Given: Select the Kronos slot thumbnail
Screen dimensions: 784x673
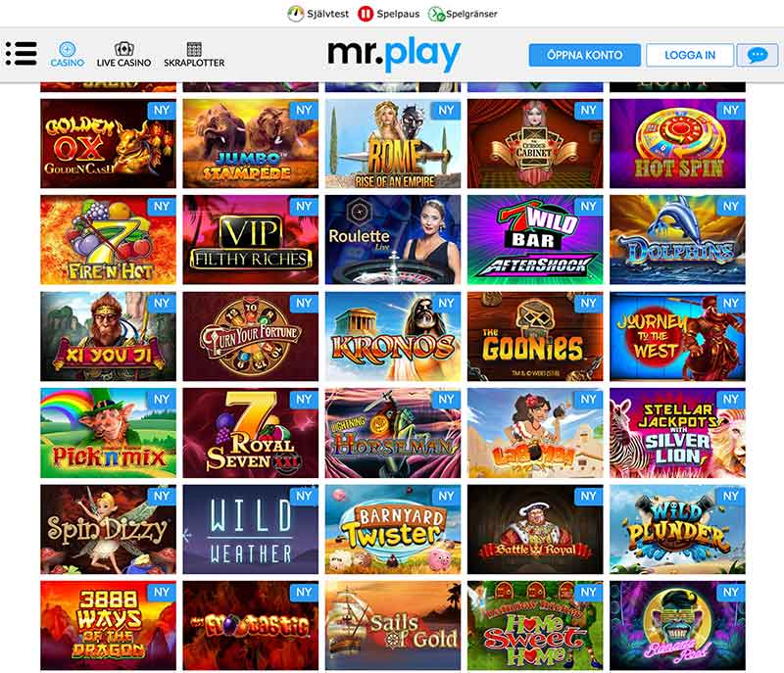Looking at the screenshot, I should (x=393, y=336).
